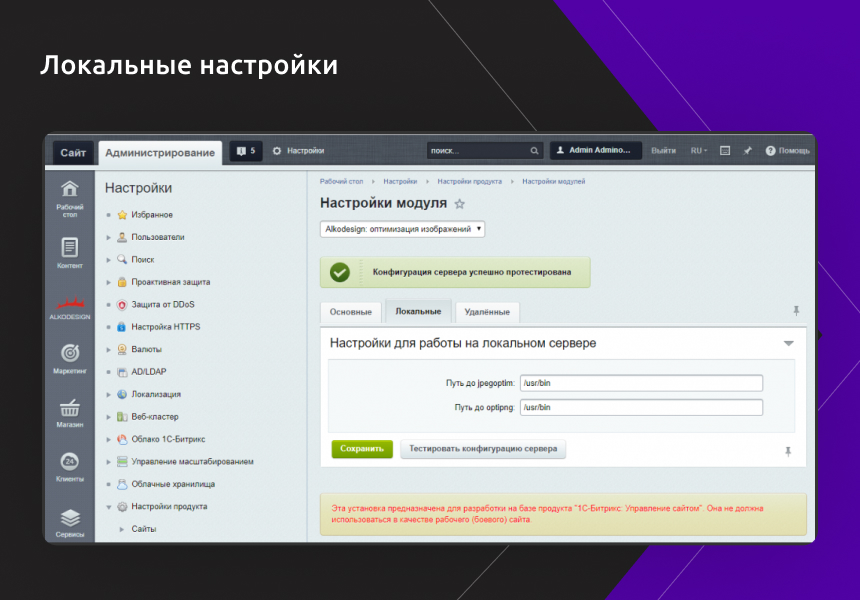This screenshot has height=600, width=860.
Task: Switch to the Удалённые tab
Action: click(487, 311)
